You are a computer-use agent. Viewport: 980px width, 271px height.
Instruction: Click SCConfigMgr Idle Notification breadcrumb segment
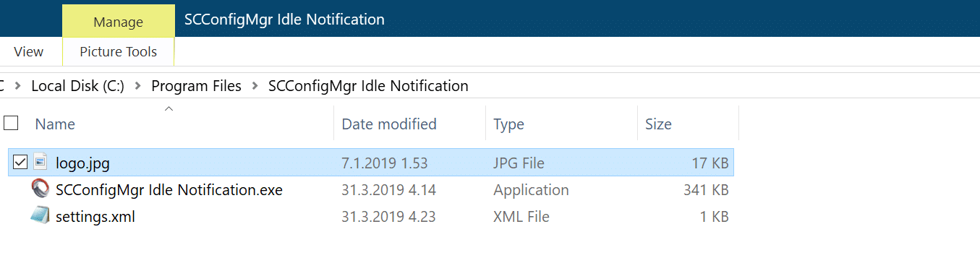coord(368,86)
